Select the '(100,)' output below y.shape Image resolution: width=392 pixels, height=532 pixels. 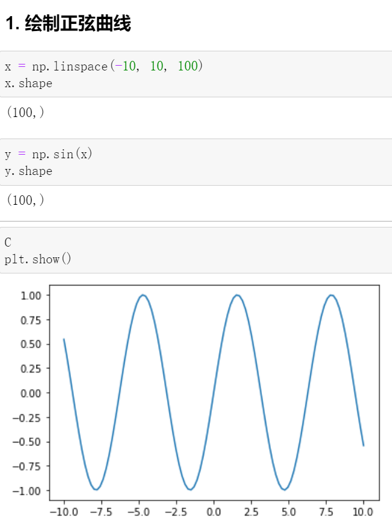[x=26, y=200]
